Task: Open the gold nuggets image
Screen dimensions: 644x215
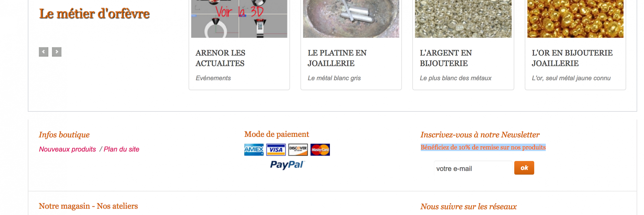Action: [575, 19]
